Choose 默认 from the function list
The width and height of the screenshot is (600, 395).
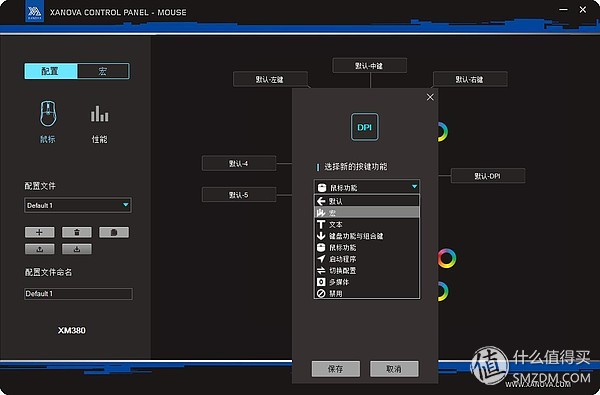pyautogui.click(x=367, y=201)
